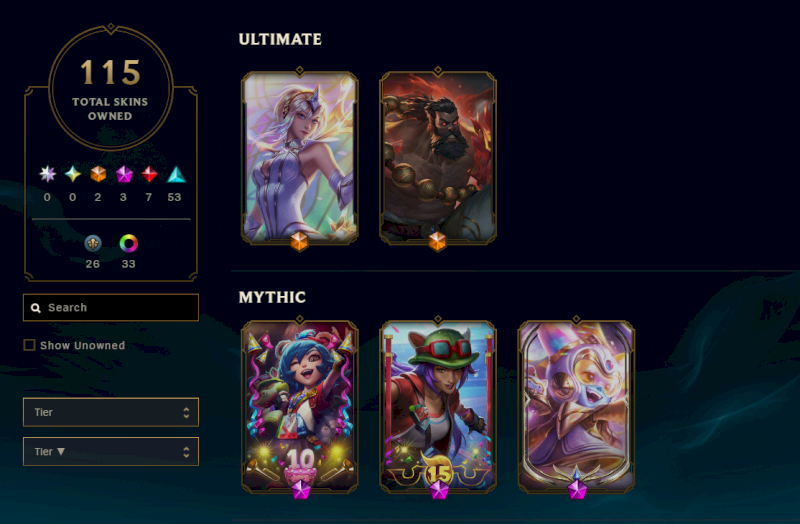Screen dimensions: 800x524
Task: Click the white star Transcendent tier gem
Action: click(47, 174)
